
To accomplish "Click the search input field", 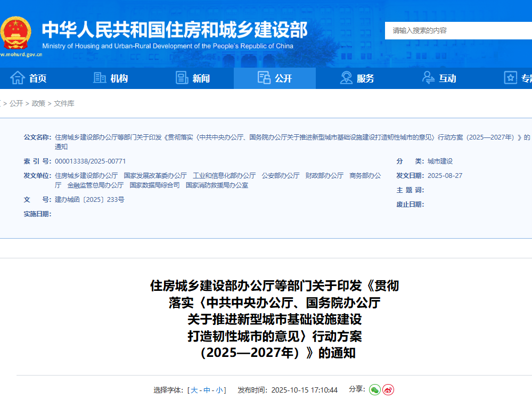I will pos(458,30).
